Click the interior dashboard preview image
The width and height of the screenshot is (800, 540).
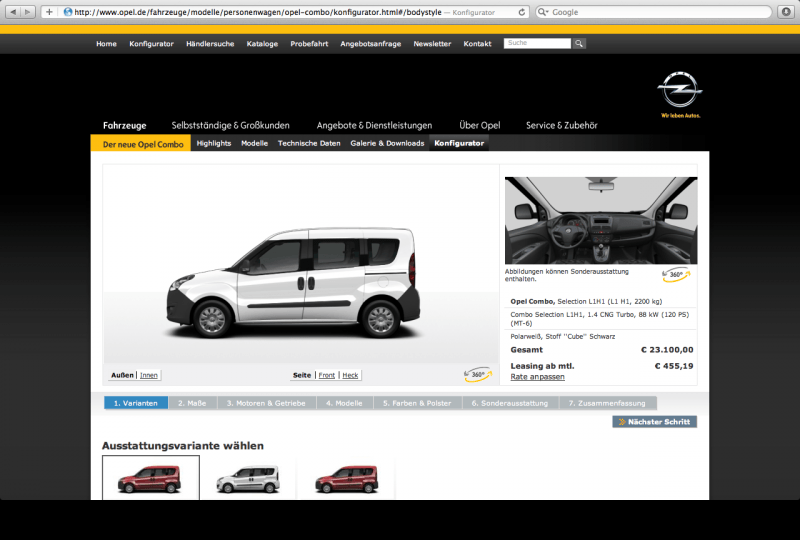601,220
